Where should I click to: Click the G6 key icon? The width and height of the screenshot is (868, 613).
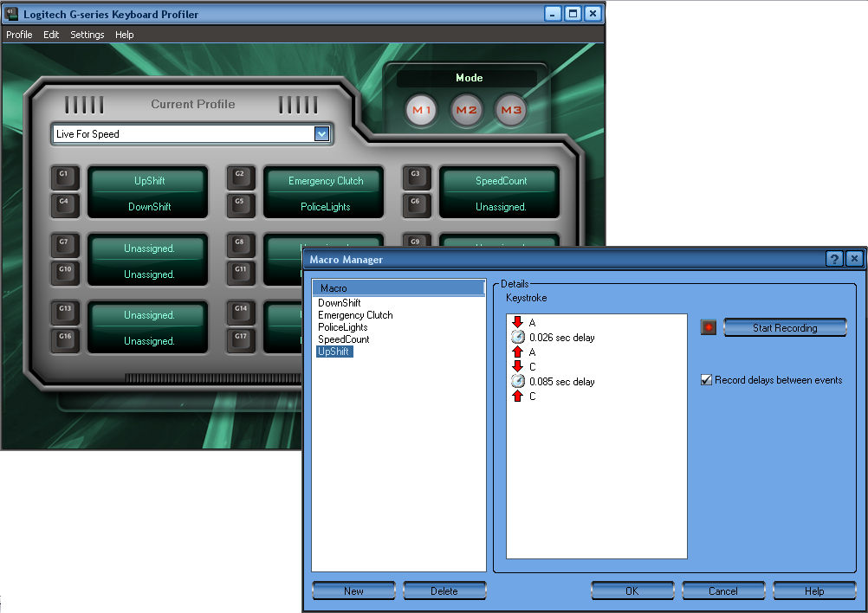(417, 204)
